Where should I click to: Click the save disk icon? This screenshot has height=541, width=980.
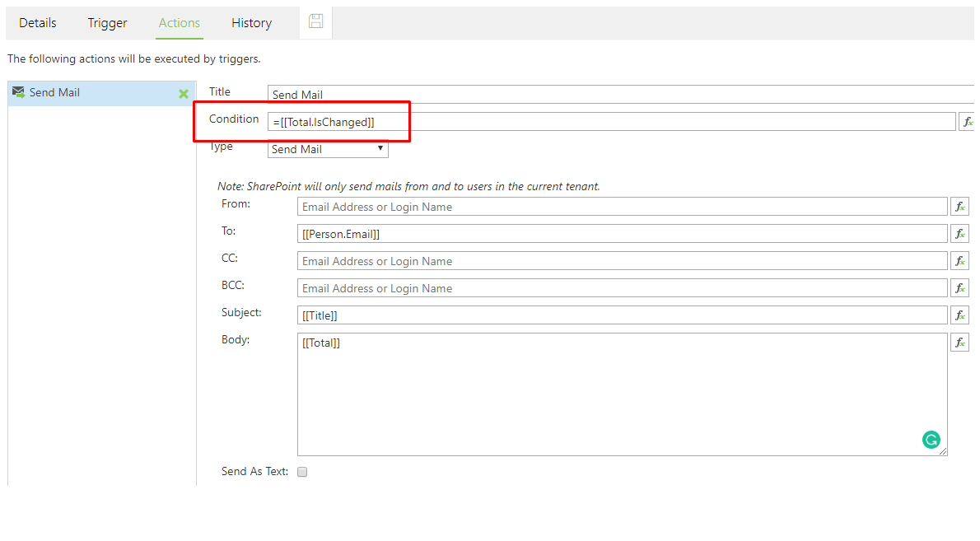coord(315,22)
